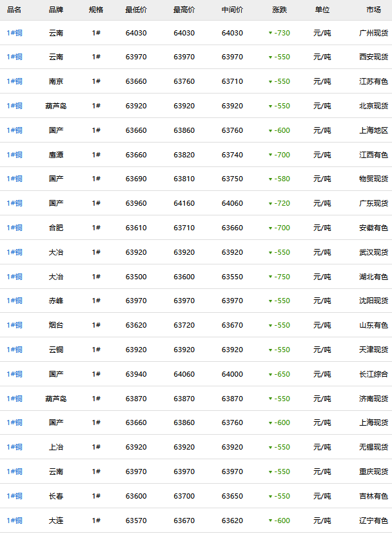The width and height of the screenshot is (392, 536).
Task: Click the green triangle in 安徽有色 row
Action: (270, 228)
